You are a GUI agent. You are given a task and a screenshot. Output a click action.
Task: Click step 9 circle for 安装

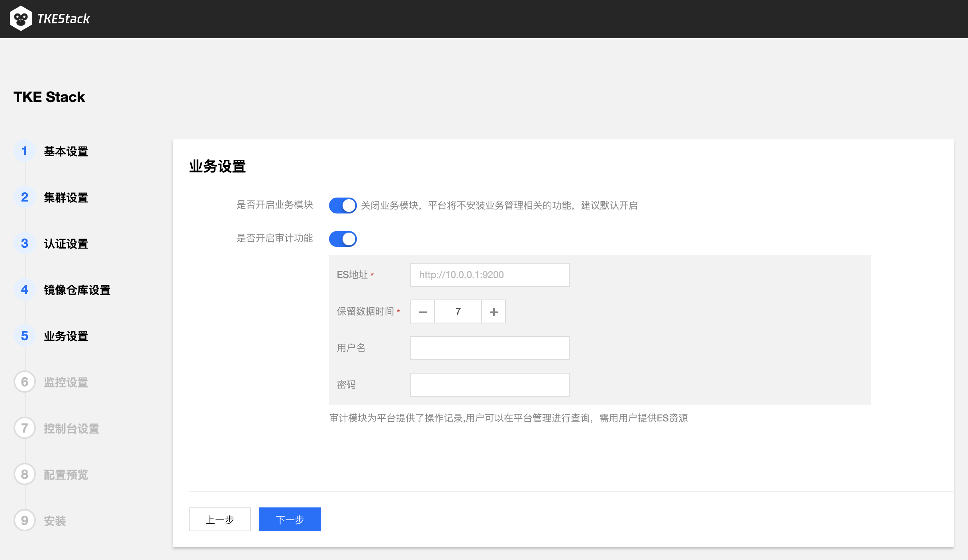click(25, 521)
